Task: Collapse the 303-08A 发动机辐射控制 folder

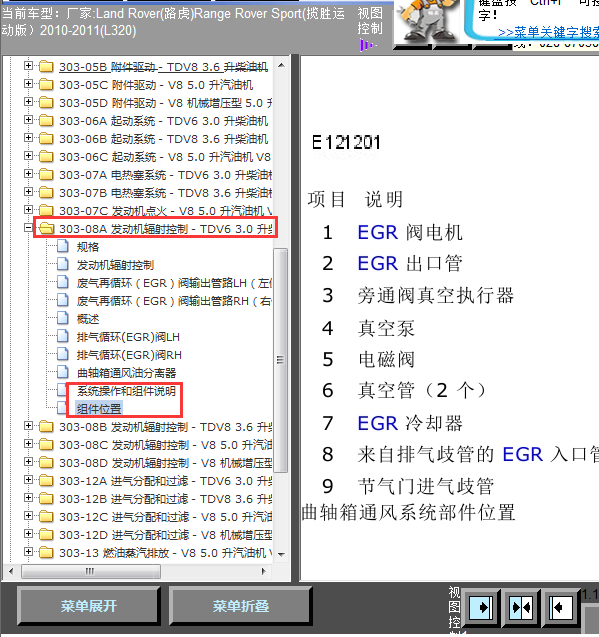Action: pos(28,228)
